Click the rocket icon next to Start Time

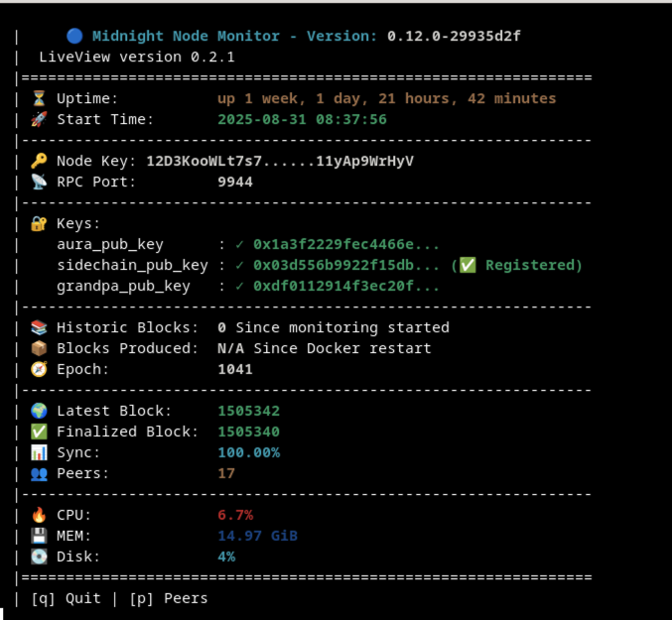click(x=39, y=119)
